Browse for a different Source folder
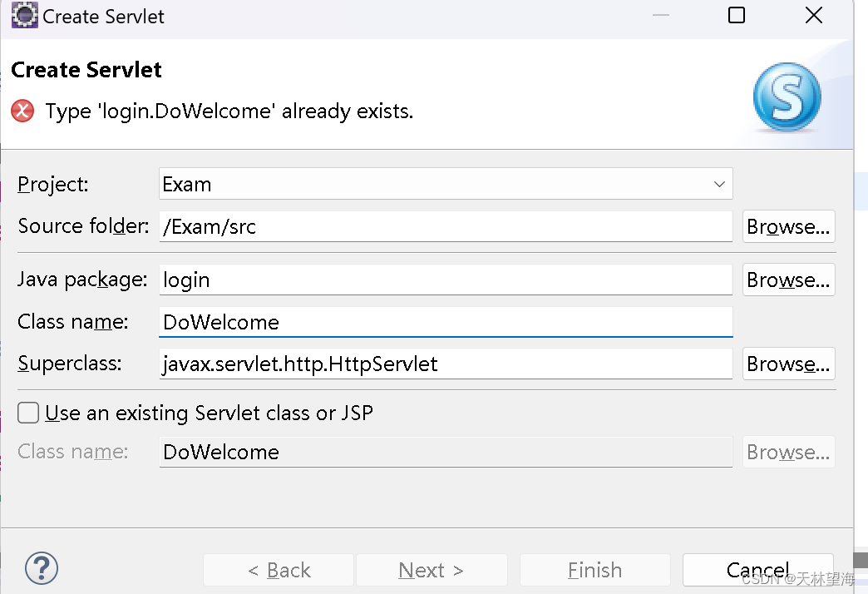868x594 pixels. [787, 225]
